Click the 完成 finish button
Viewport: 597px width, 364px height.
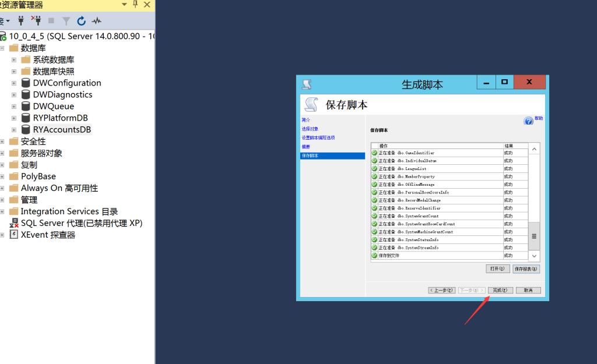pos(500,289)
